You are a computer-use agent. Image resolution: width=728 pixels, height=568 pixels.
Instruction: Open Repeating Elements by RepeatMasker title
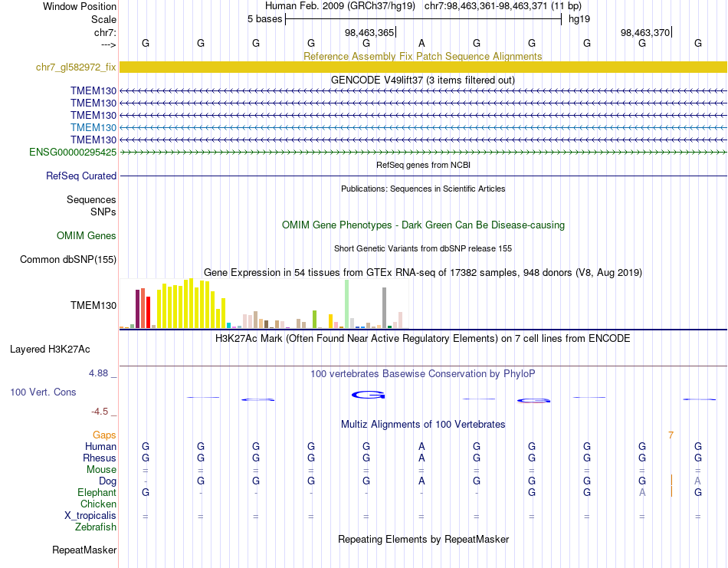[424, 540]
